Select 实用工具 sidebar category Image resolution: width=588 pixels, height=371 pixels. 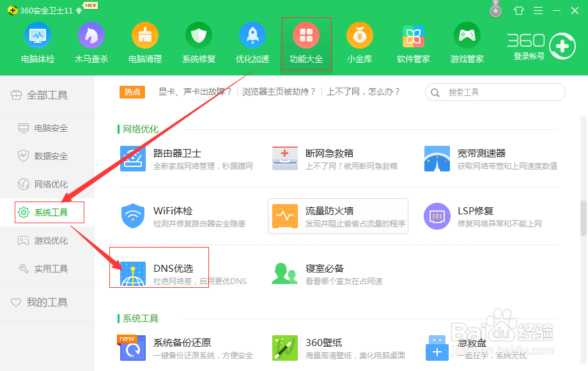pos(47,269)
